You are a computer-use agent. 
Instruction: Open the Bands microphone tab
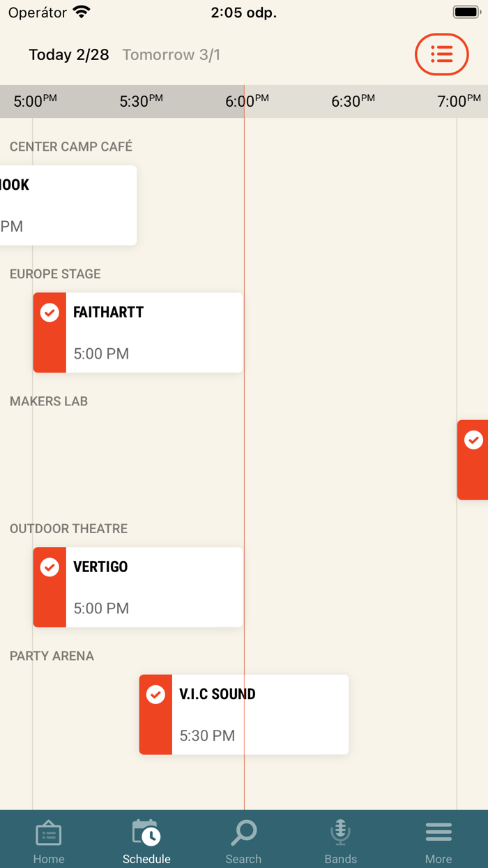pos(341,841)
